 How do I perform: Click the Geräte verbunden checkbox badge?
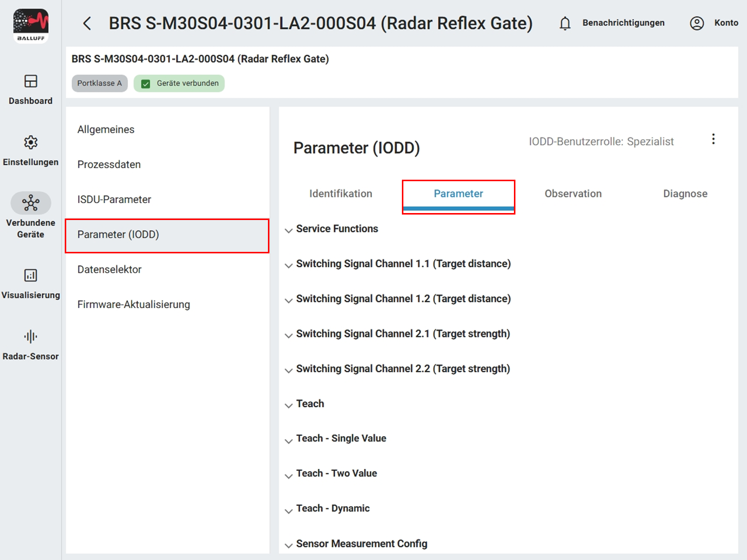pos(146,84)
